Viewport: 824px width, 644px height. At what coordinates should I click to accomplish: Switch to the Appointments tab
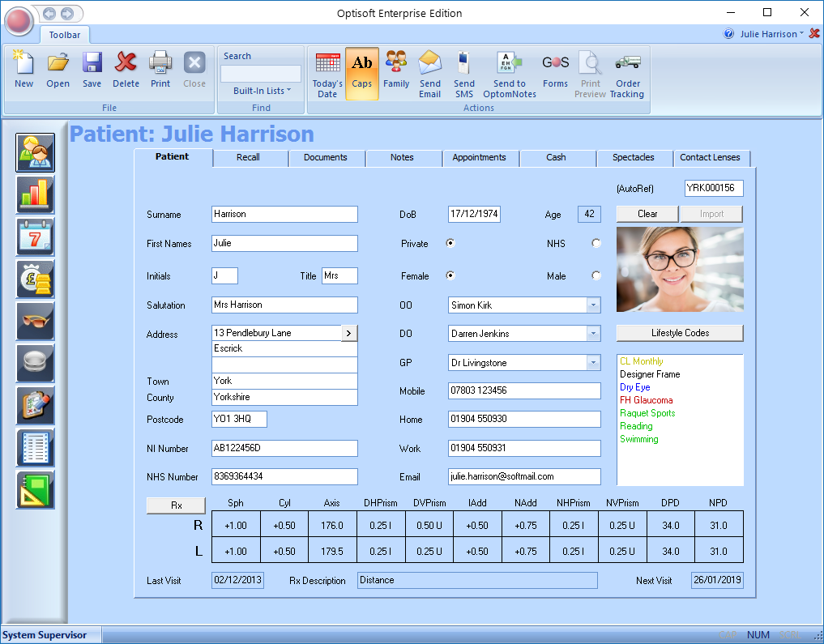[479, 157]
